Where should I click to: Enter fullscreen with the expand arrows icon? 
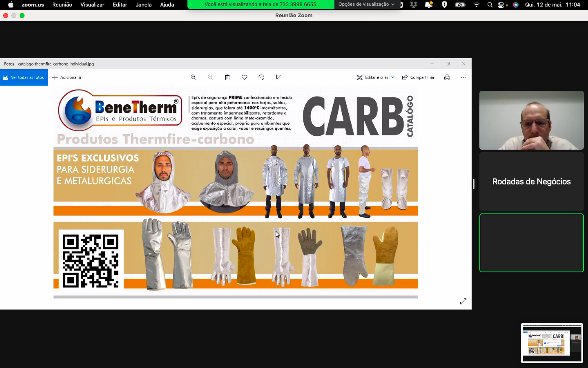pyautogui.click(x=463, y=301)
